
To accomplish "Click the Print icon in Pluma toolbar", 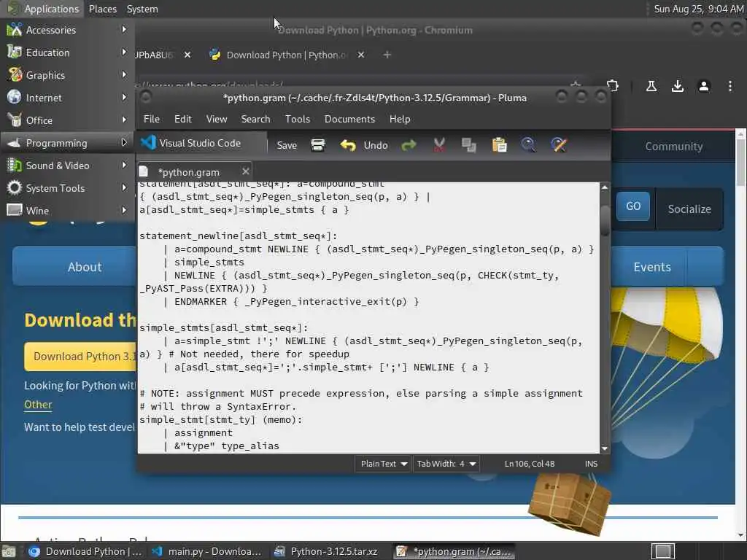I will coord(318,145).
